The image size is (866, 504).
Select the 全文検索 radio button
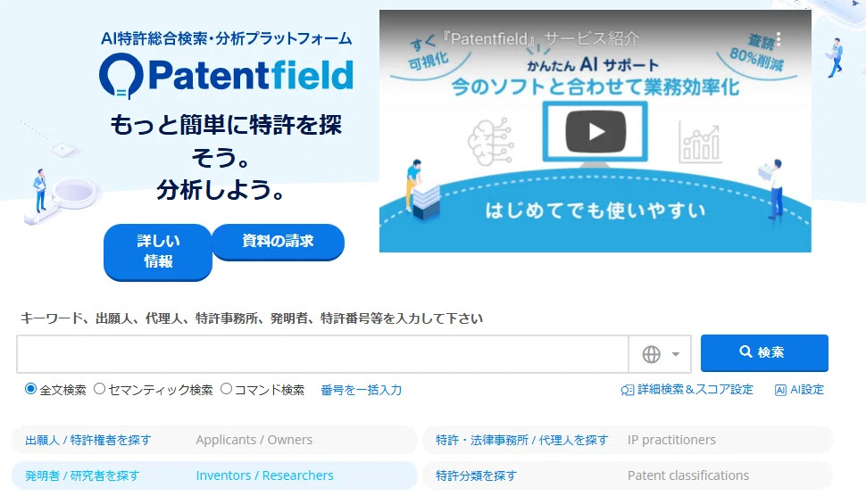click(31, 389)
